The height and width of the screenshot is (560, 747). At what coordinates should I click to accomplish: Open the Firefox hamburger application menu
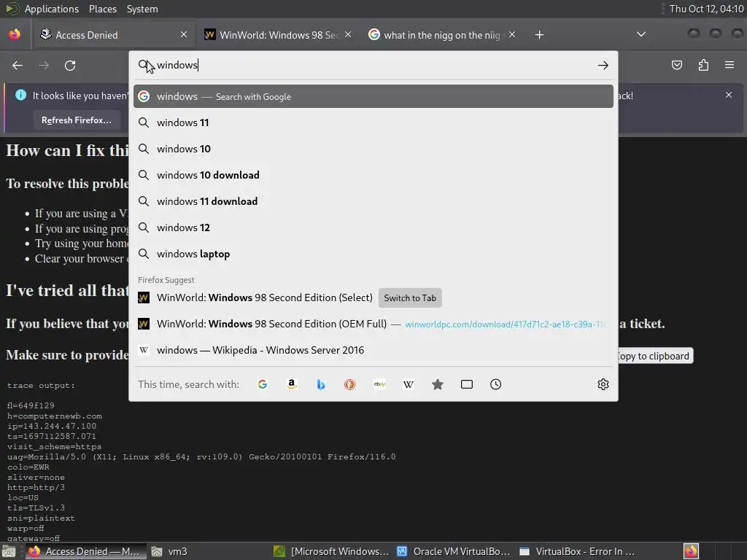click(x=729, y=65)
